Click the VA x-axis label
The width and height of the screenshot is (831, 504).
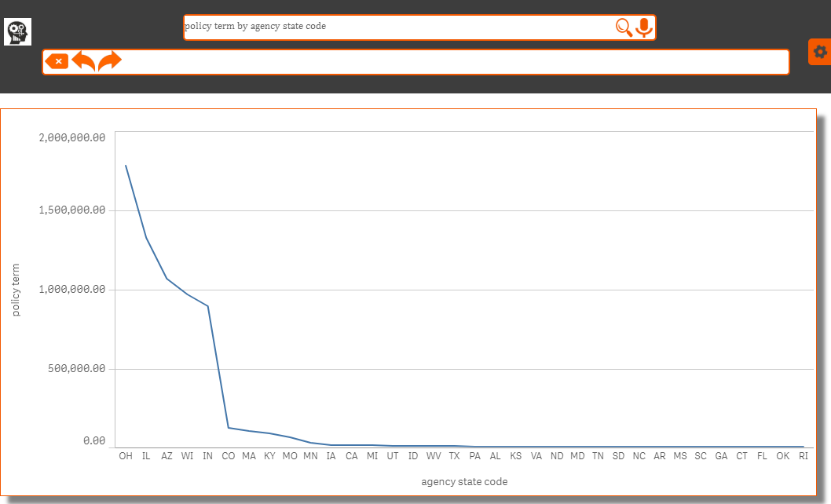[x=536, y=456]
